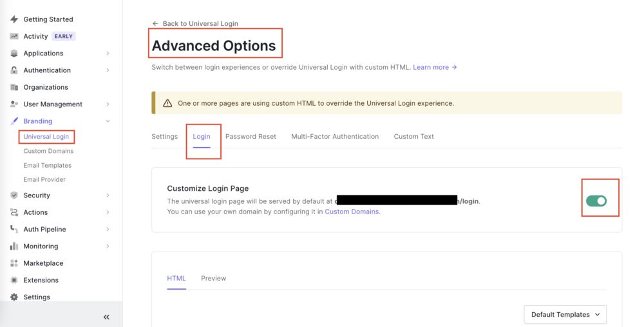Click the Security shield icon
This screenshot has height=327, width=644.
pyautogui.click(x=14, y=195)
